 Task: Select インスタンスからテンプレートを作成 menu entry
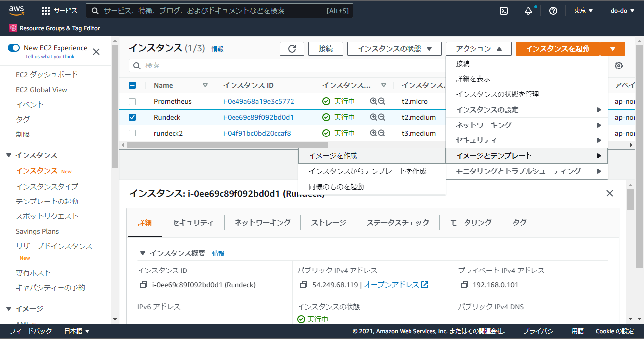click(372, 171)
